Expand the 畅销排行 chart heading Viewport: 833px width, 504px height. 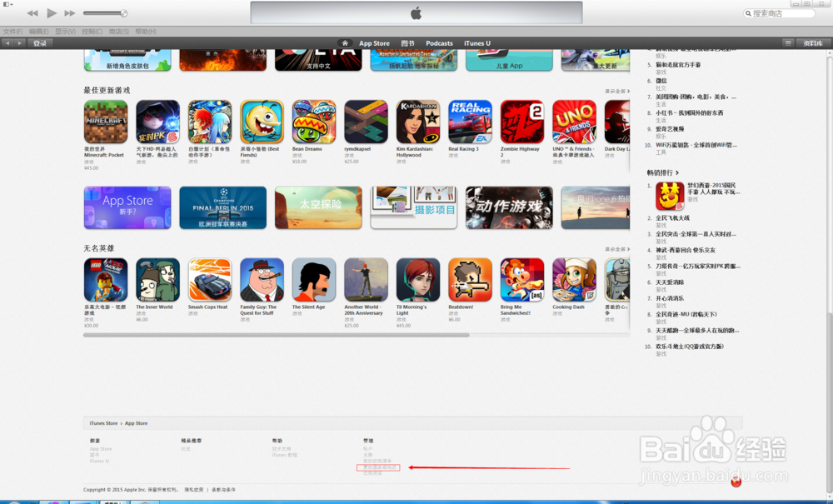tap(662, 172)
